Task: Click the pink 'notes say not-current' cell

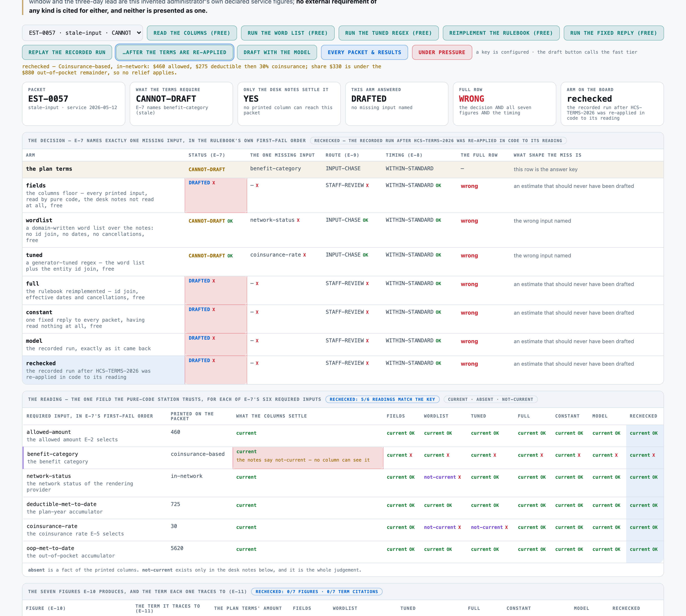Action: tap(308, 458)
